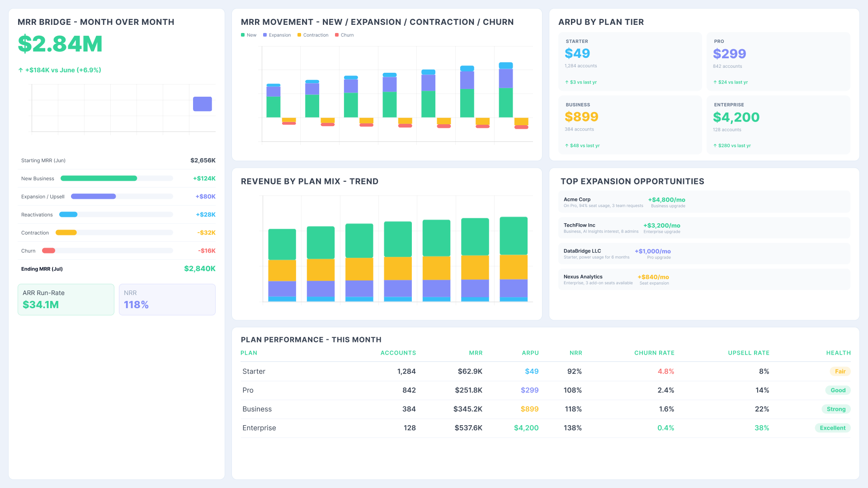Image resolution: width=868 pixels, height=488 pixels.
Task: Sort table by CHURN RATE column header
Action: [654, 353]
